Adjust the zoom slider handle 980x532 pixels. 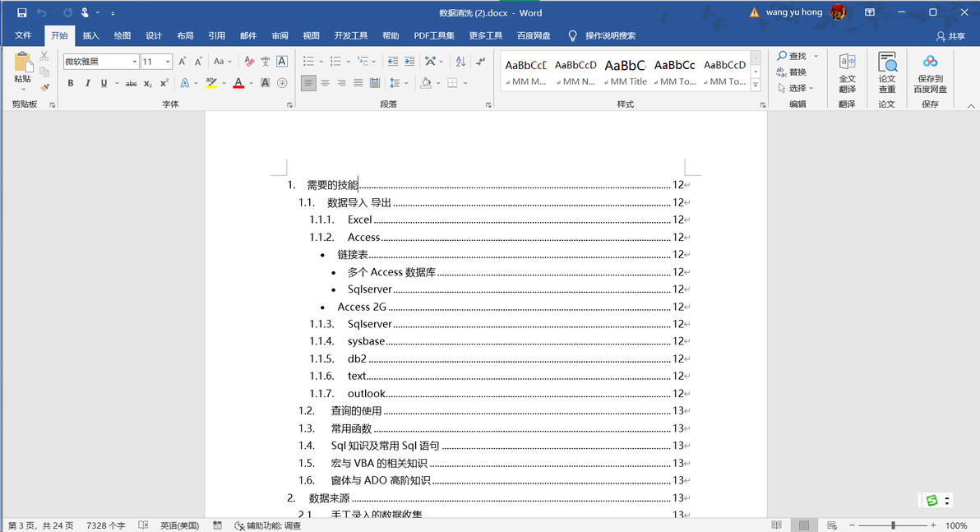(893, 525)
